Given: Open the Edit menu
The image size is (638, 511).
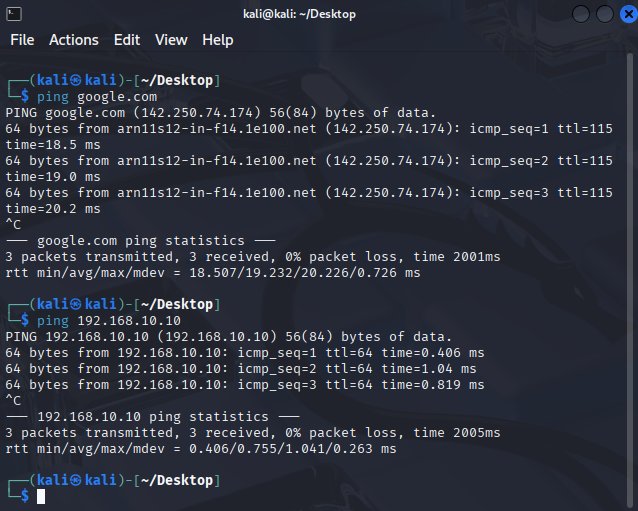Looking at the screenshot, I should (x=127, y=40).
